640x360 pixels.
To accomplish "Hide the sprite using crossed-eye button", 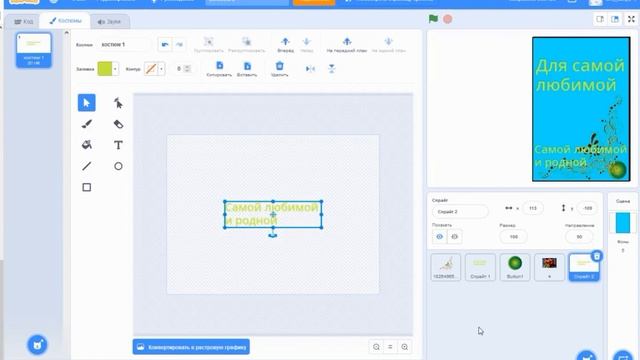I will coord(455,237).
